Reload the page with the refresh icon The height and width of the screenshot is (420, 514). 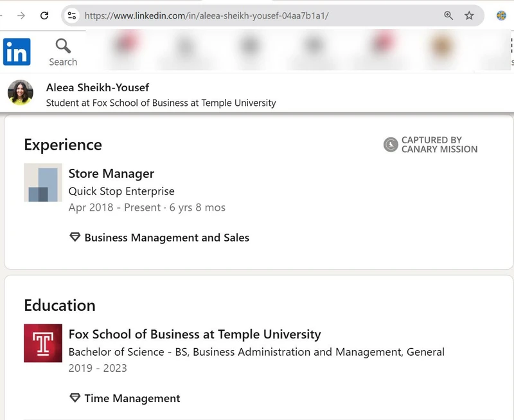coord(44,15)
